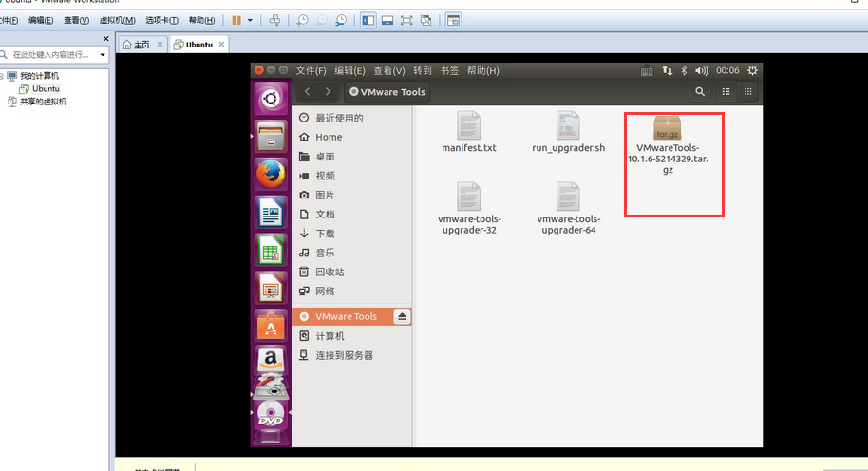Toggle the VMware library sidebar view
The width and height of the screenshot is (868, 471).
368,21
